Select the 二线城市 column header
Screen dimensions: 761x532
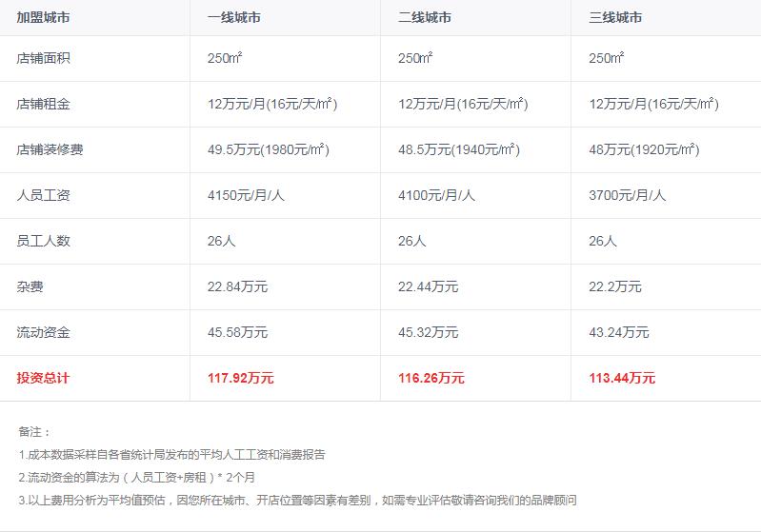click(425, 17)
